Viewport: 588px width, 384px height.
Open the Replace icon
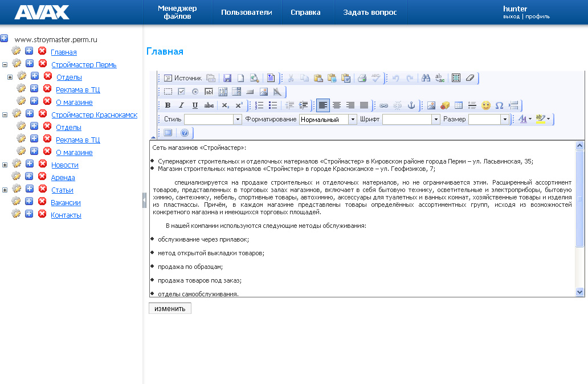(439, 78)
